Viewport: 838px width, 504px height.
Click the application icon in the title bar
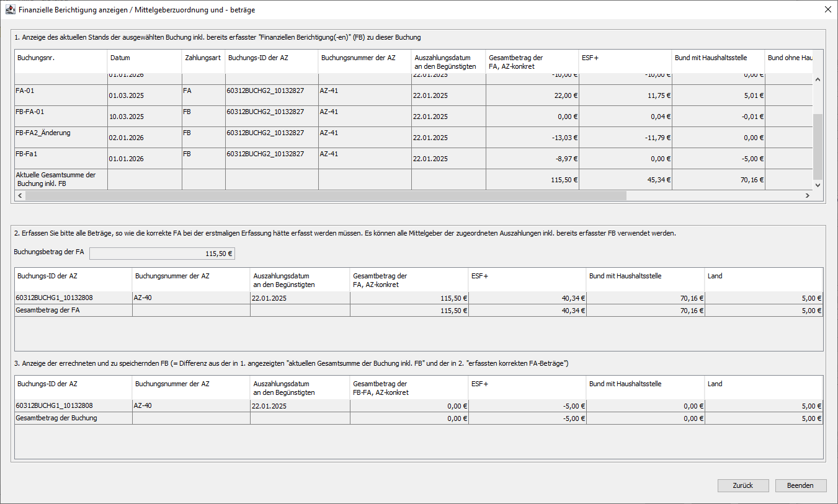coord(10,10)
